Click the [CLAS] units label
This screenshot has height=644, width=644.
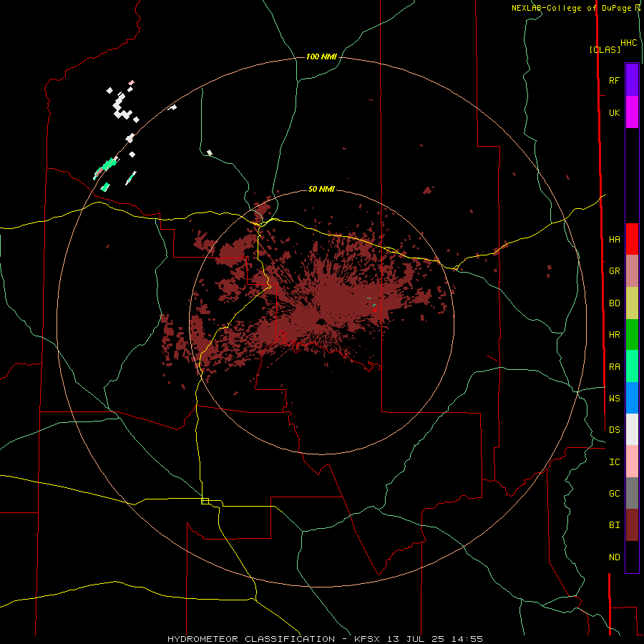coord(605,49)
